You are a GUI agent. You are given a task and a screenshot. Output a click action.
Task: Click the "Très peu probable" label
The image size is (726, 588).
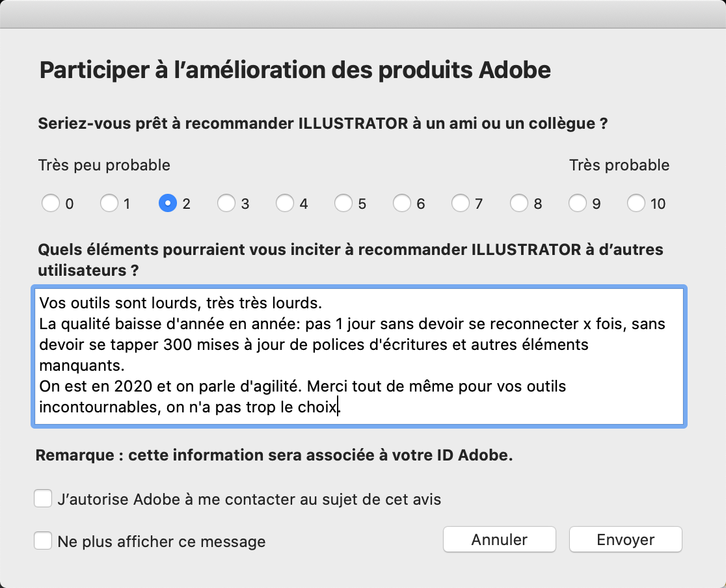pyautogui.click(x=104, y=165)
